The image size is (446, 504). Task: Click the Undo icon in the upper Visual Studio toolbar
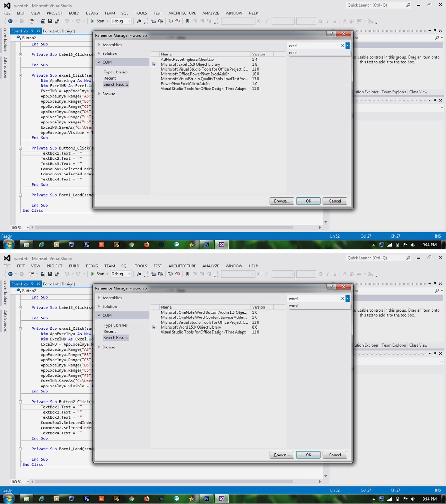(x=67, y=21)
